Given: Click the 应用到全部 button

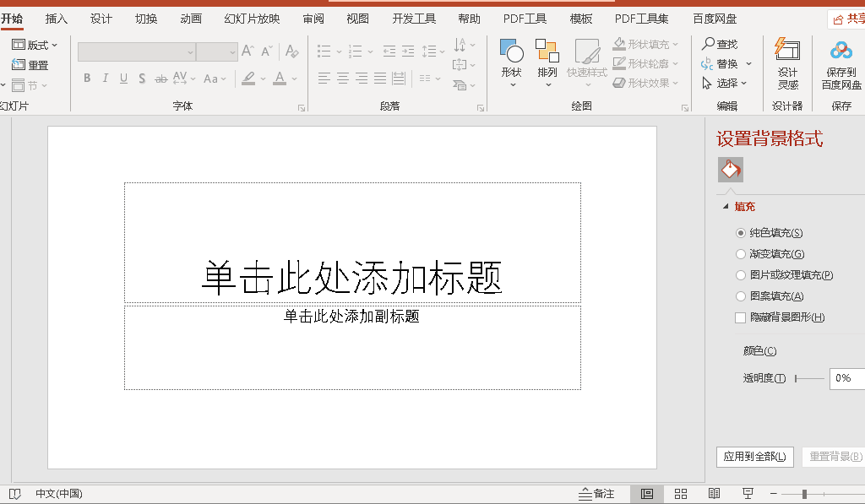Looking at the screenshot, I should pyautogui.click(x=754, y=457).
